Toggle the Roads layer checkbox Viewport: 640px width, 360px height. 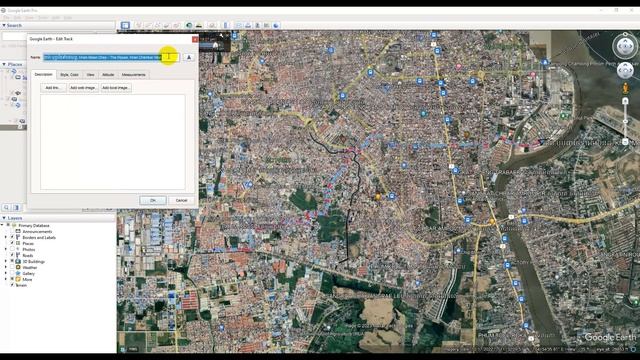[12, 255]
